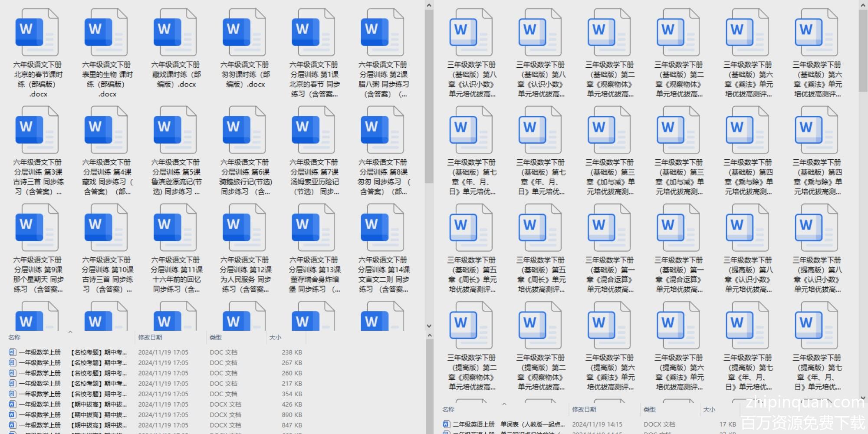
Task: Click 名称 column header in bottom-right list
Action: 448,409
